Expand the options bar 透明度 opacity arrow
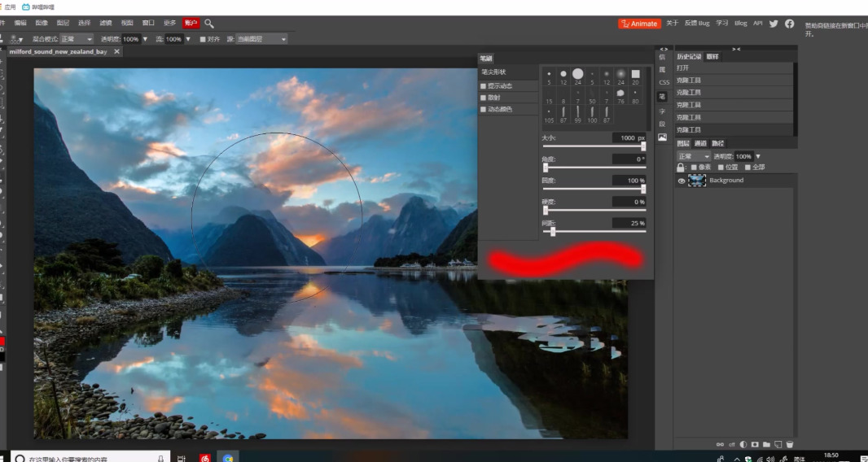 pyautogui.click(x=145, y=39)
